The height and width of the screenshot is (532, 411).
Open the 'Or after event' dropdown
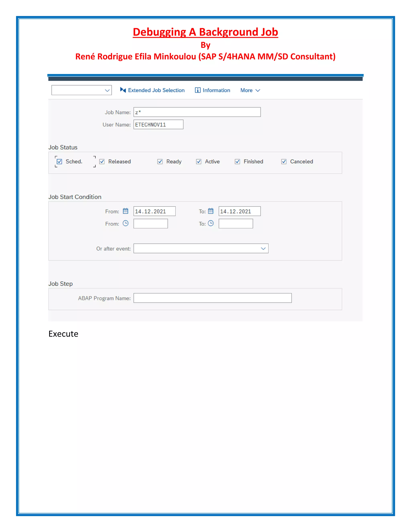(263, 249)
